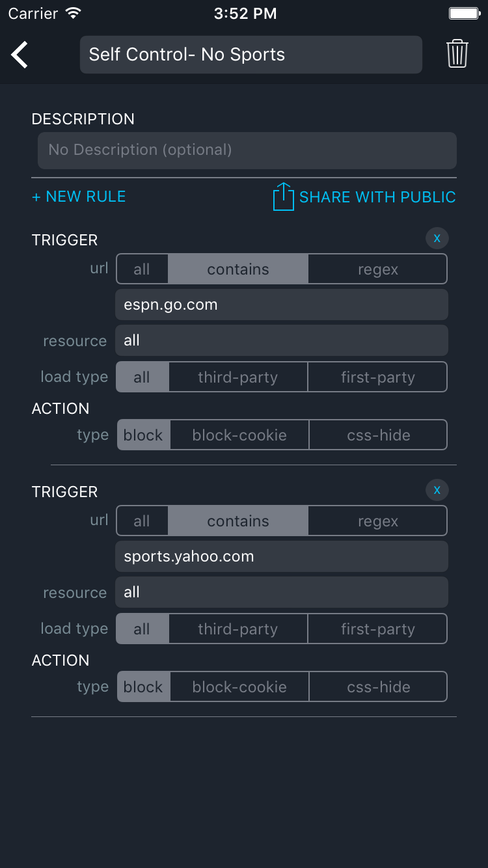
Task: Set the second rule's url to all
Action: tap(142, 521)
